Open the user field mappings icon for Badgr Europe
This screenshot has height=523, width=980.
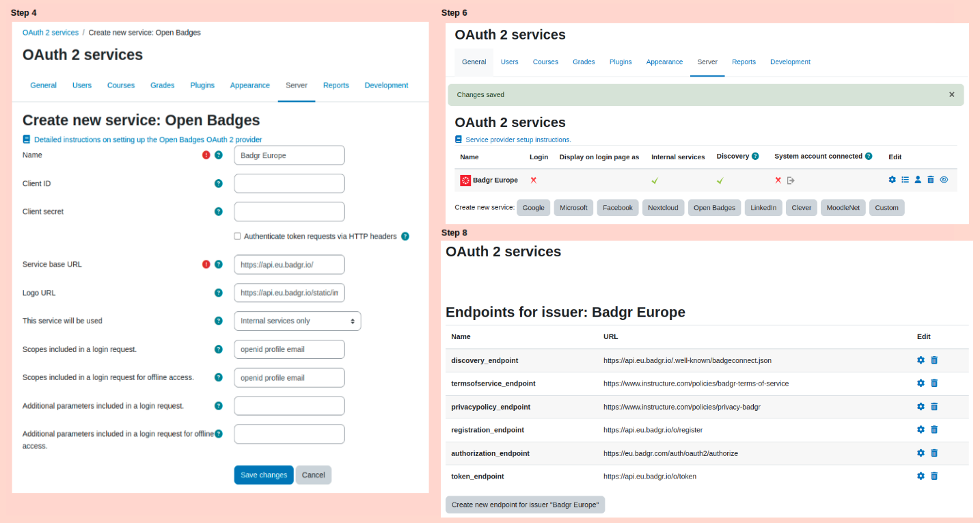tap(918, 180)
